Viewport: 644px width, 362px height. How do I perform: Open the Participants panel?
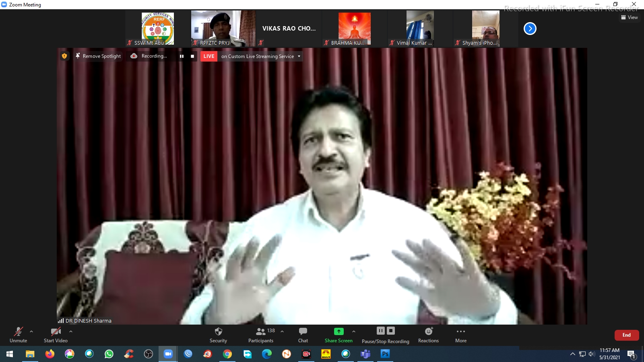[x=261, y=335]
